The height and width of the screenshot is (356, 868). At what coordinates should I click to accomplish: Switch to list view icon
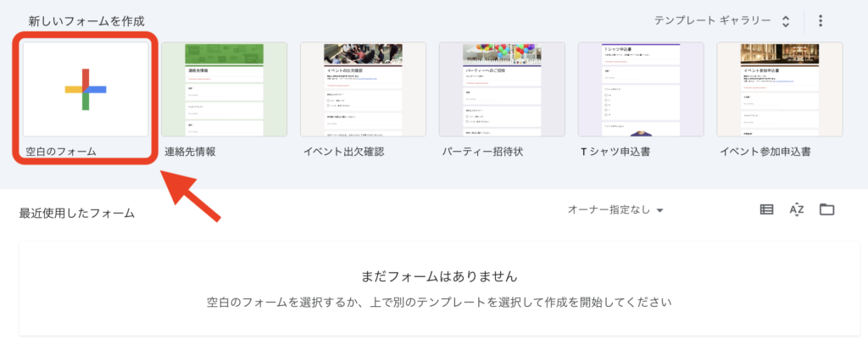coord(766,209)
